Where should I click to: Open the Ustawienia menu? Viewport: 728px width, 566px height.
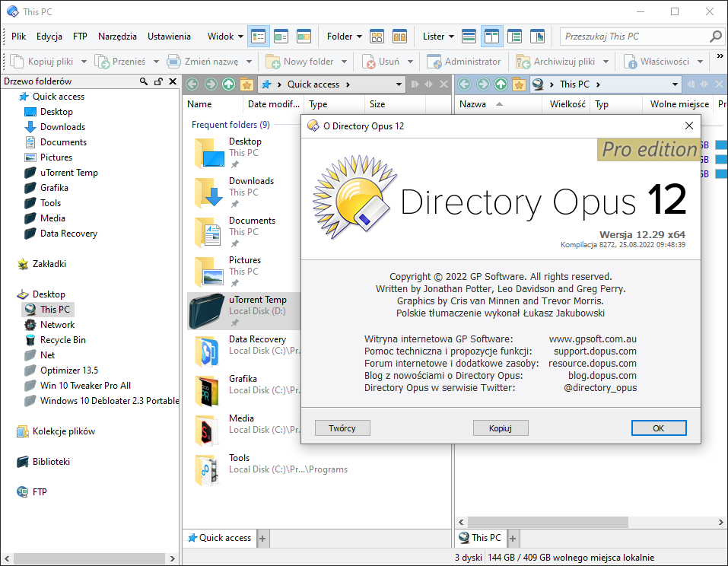(169, 37)
